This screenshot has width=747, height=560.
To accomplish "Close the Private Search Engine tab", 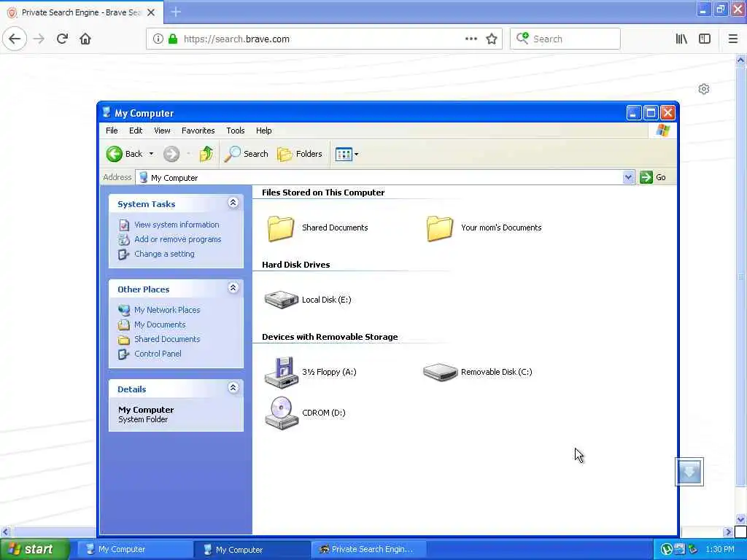I will click(151, 12).
